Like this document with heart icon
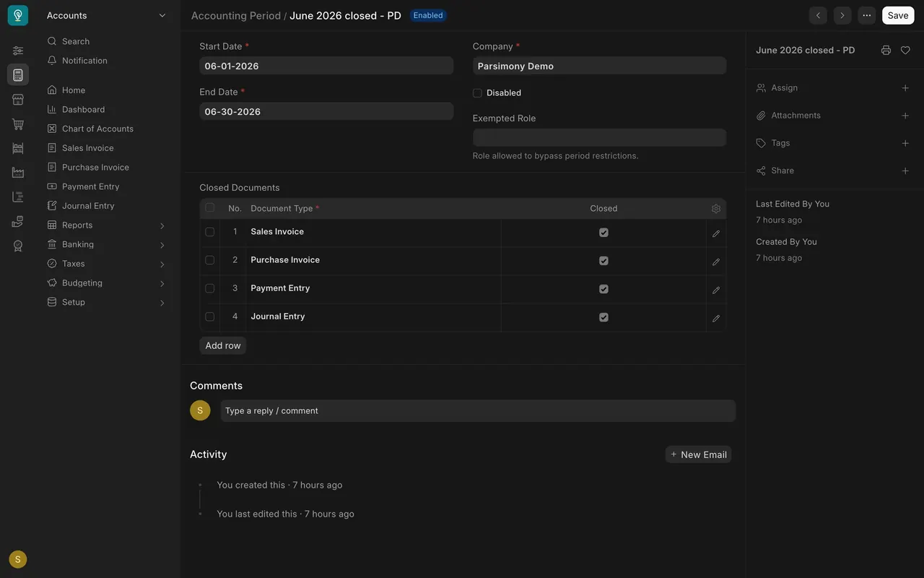This screenshot has height=578, width=924. (905, 51)
